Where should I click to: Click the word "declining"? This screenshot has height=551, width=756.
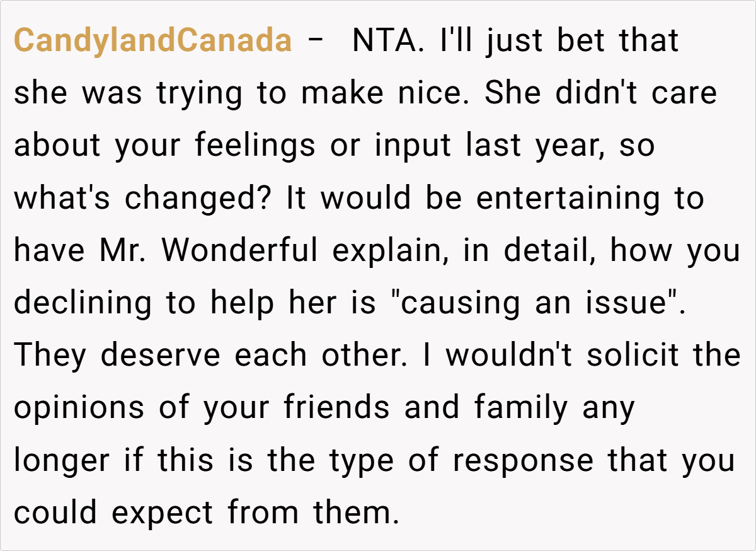pos(83,303)
